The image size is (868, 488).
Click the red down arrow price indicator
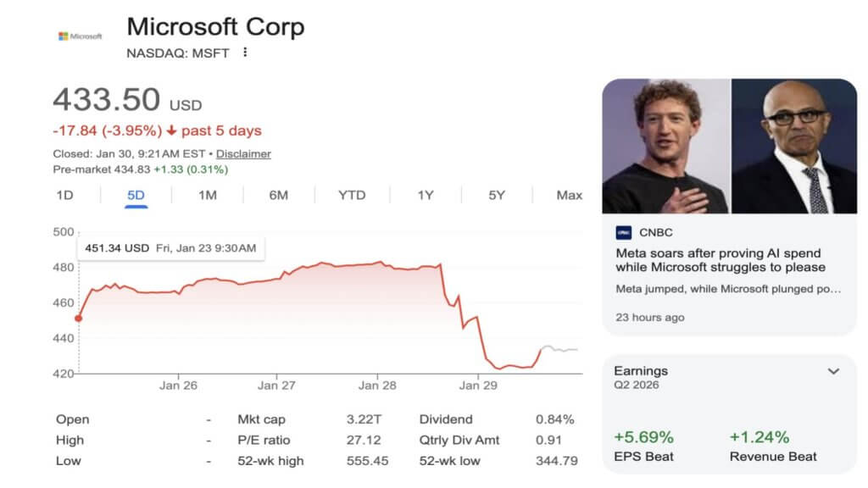tap(171, 130)
